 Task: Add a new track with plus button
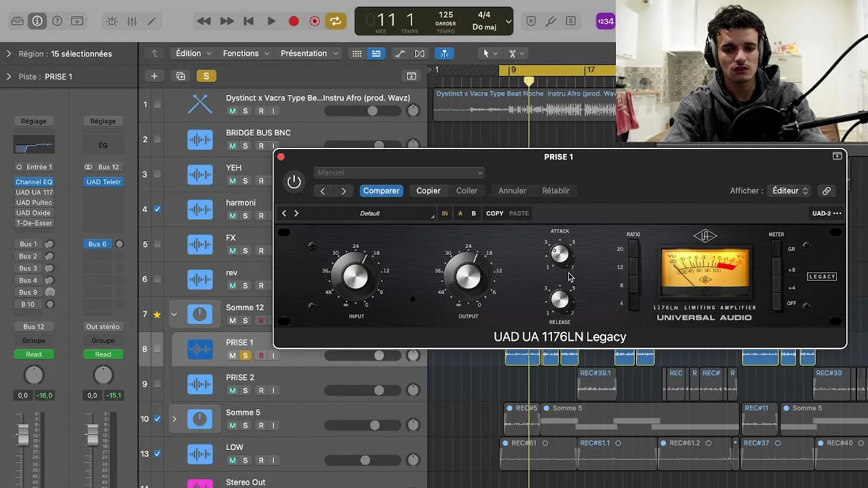click(x=154, y=76)
